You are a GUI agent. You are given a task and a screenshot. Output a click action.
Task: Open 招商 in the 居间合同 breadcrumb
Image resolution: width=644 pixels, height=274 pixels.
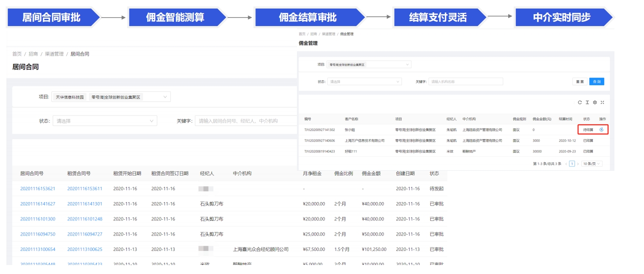[x=33, y=54]
